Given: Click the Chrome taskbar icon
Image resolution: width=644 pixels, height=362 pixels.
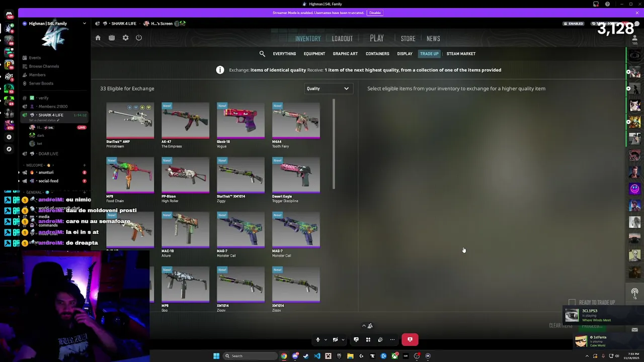Looking at the screenshot, I should (x=284, y=356).
